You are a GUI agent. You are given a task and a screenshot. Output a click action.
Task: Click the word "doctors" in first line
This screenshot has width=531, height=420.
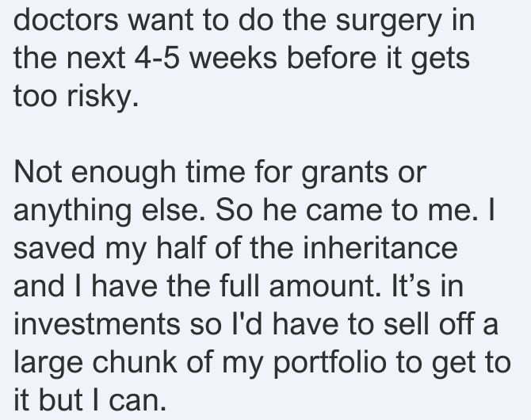pyautogui.click(x=66, y=20)
